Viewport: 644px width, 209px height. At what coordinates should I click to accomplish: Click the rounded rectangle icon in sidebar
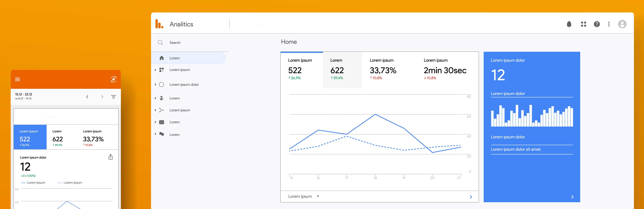[162, 122]
